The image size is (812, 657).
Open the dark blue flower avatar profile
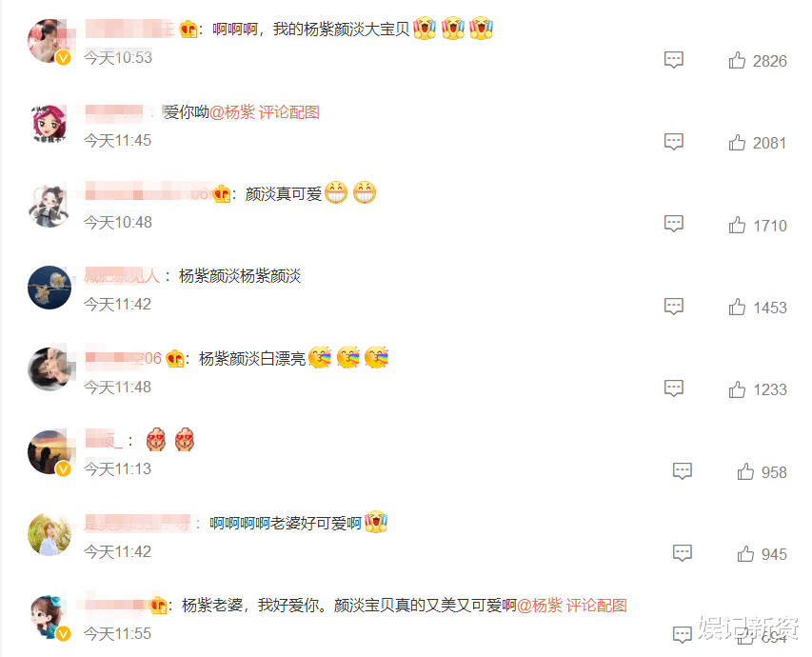coord(50,288)
